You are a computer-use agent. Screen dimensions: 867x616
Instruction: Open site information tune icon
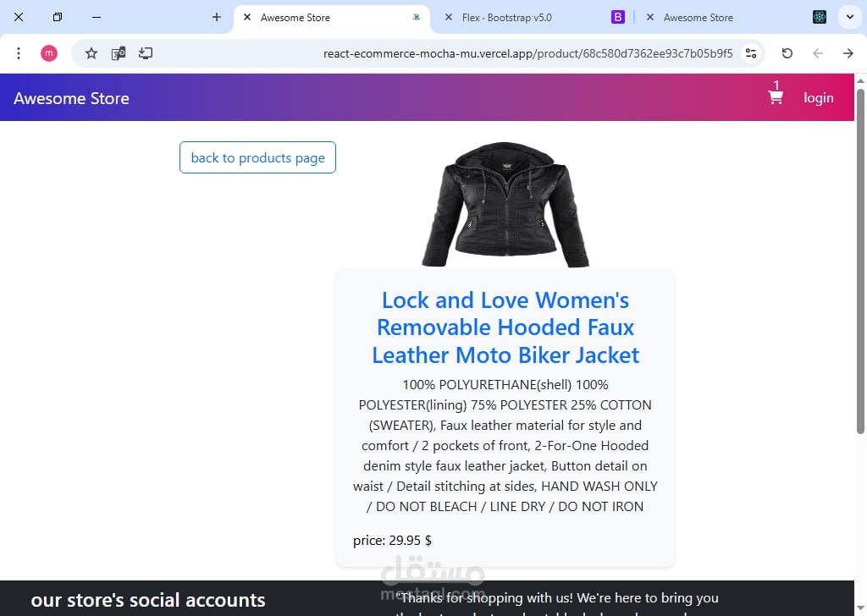pyautogui.click(x=751, y=53)
